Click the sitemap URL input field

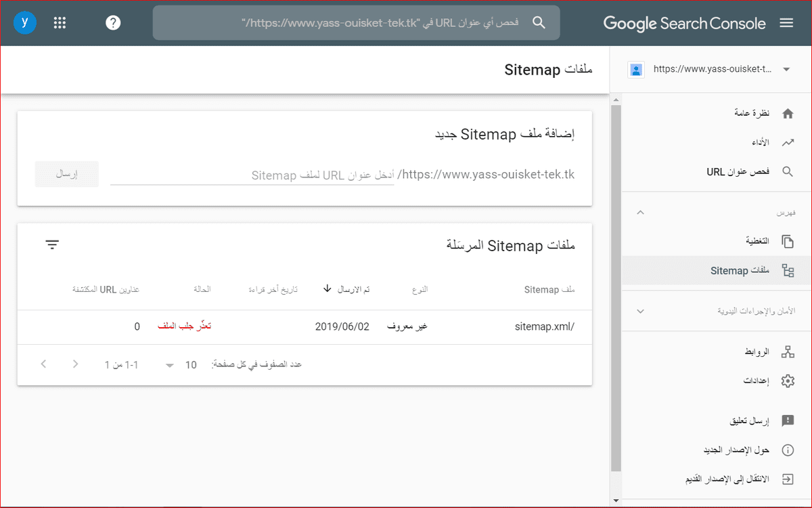coord(252,175)
